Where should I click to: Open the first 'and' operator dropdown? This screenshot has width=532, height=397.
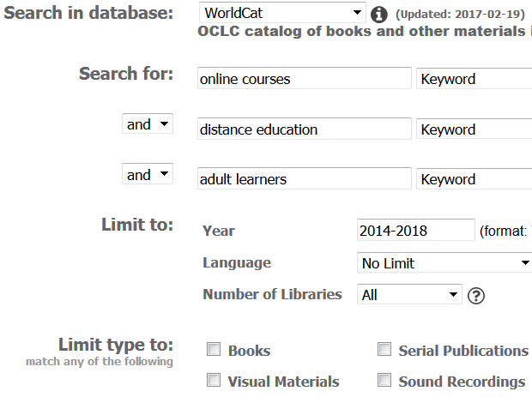pyautogui.click(x=148, y=123)
